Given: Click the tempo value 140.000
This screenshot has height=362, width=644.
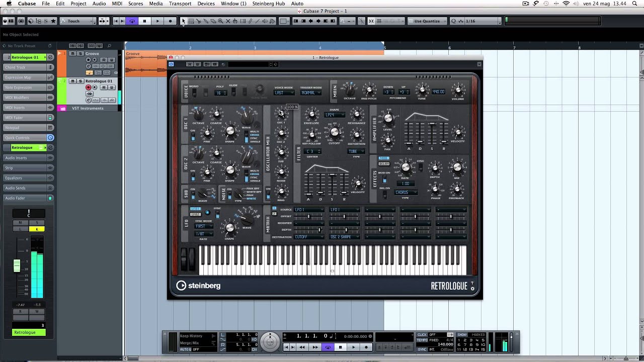Looking at the screenshot, I should point(445,344).
